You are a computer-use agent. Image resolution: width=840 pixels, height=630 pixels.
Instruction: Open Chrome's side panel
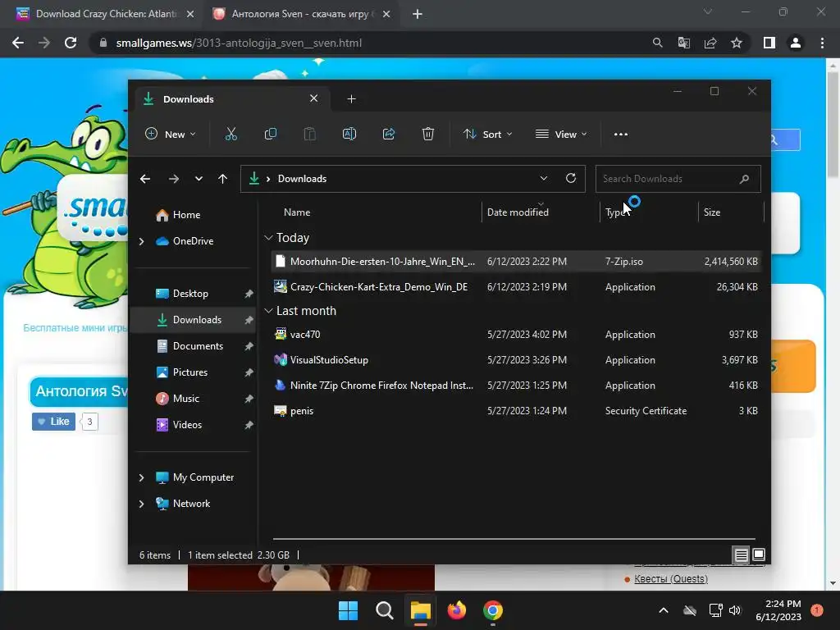[x=769, y=43]
